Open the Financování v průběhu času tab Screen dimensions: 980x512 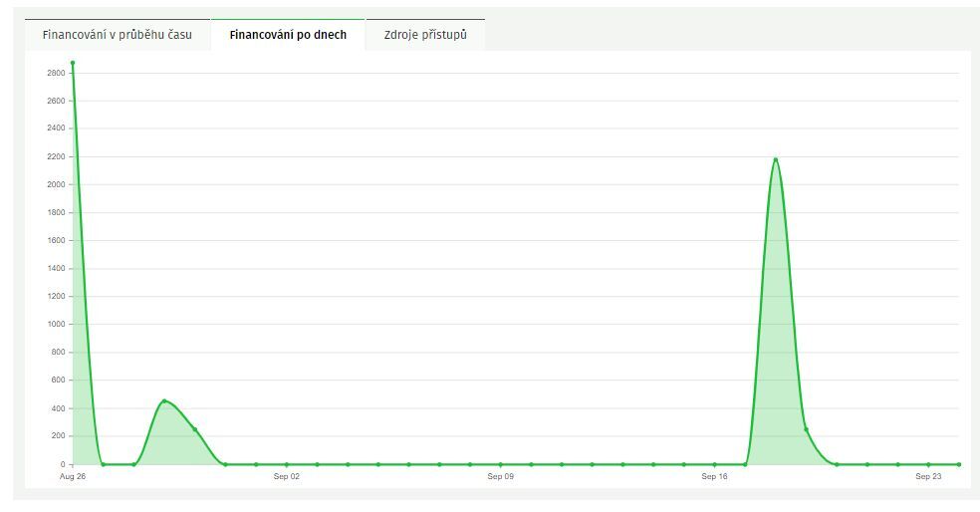[117, 35]
